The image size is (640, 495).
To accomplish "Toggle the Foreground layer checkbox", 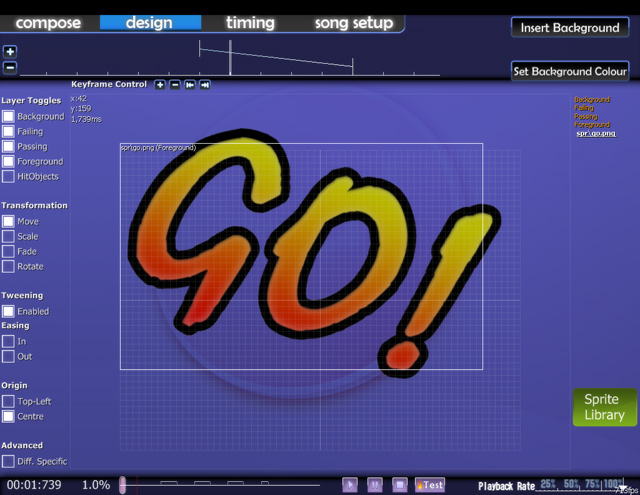I will [x=8, y=161].
